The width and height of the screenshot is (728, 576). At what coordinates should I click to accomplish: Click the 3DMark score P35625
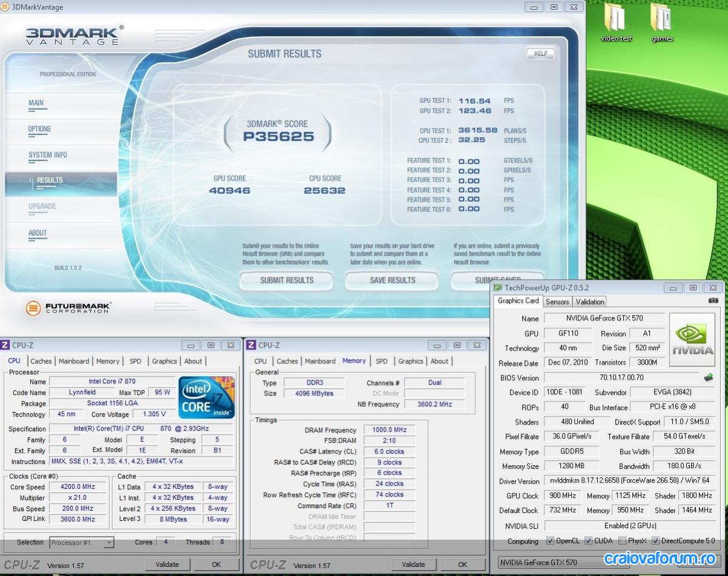pyautogui.click(x=278, y=137)
